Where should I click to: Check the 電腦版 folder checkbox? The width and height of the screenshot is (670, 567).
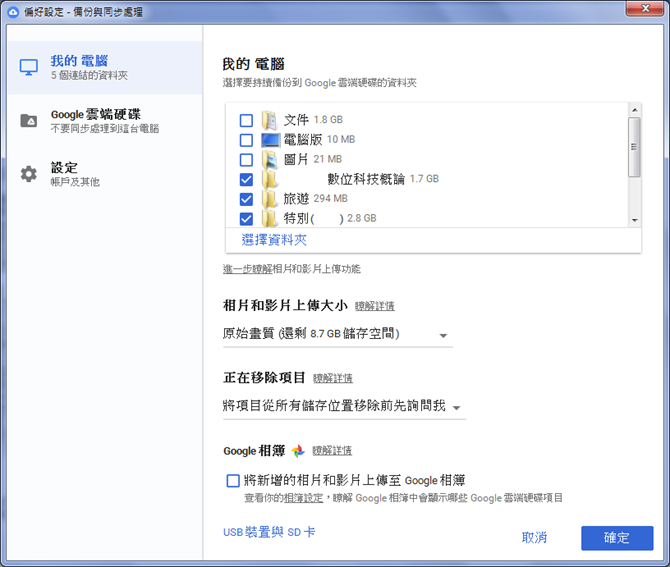[x=246, y=140]
